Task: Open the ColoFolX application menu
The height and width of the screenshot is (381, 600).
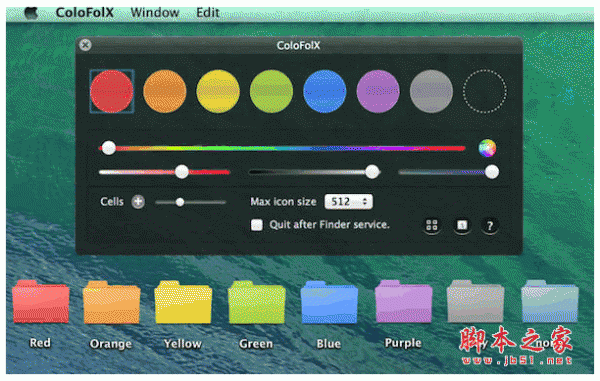Action: [85, 13]
